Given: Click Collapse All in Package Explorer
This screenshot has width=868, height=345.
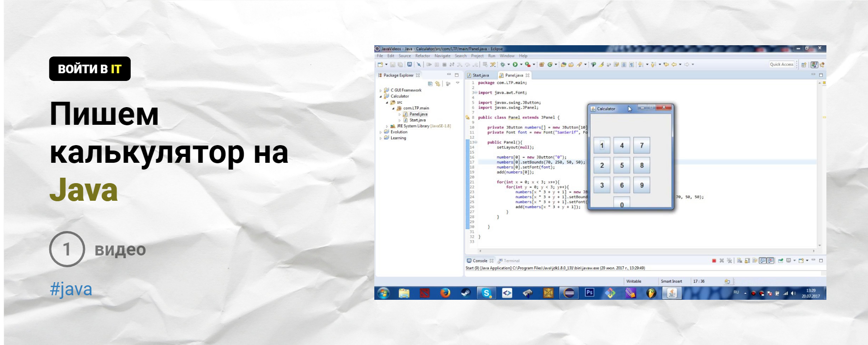Looking at the screenshot, I should click(x=430, y=84).
